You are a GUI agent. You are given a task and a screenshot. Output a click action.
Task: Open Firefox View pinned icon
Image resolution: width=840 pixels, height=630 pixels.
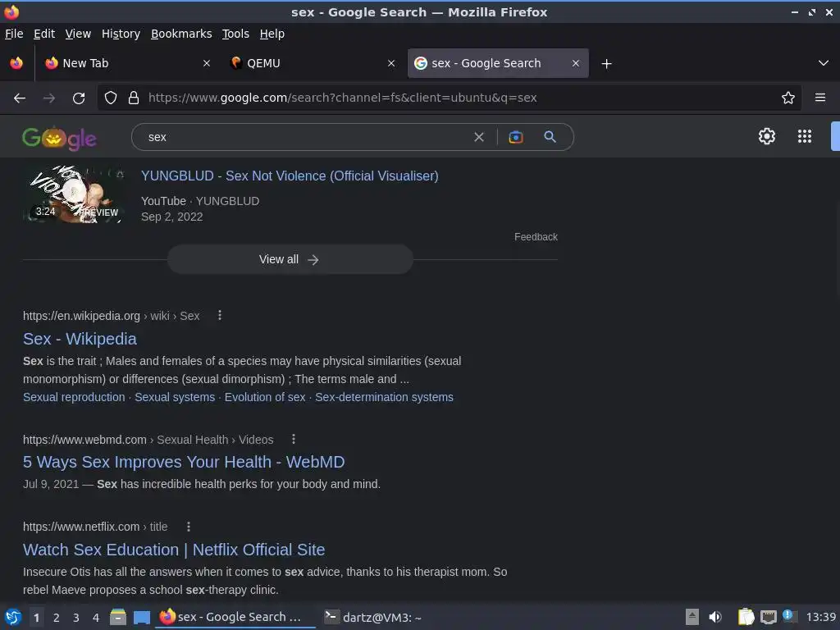pyautogui.click(x=16, y=63)
